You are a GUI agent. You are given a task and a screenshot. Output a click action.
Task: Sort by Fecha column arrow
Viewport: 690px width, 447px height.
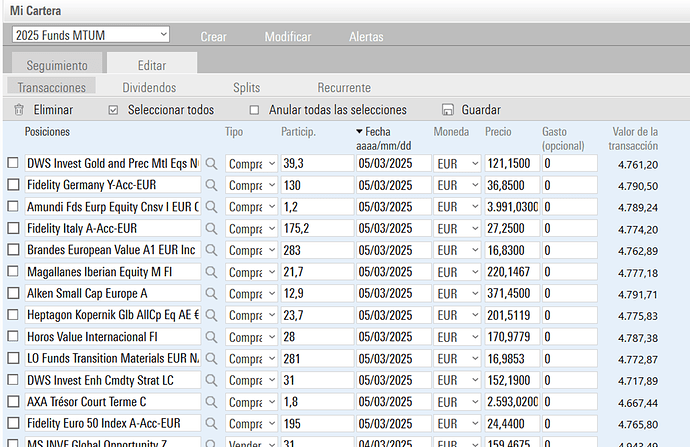[x=359, y=132]
